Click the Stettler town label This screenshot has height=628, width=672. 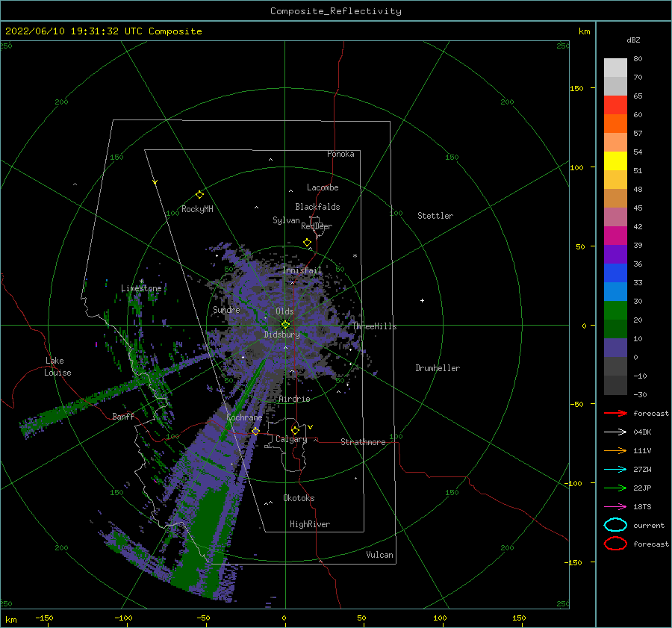click(435, 216)
